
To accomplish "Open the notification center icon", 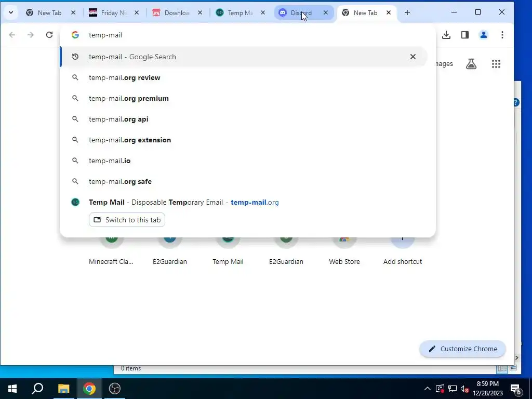I will point(515,389).
